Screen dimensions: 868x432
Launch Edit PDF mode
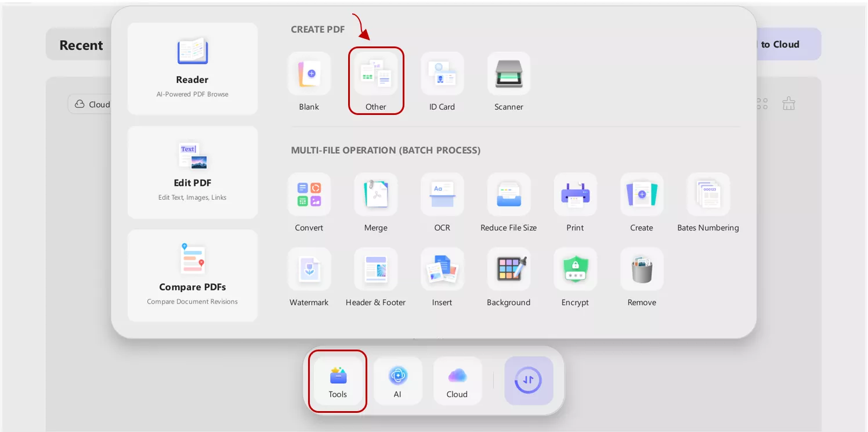[192, 172]
